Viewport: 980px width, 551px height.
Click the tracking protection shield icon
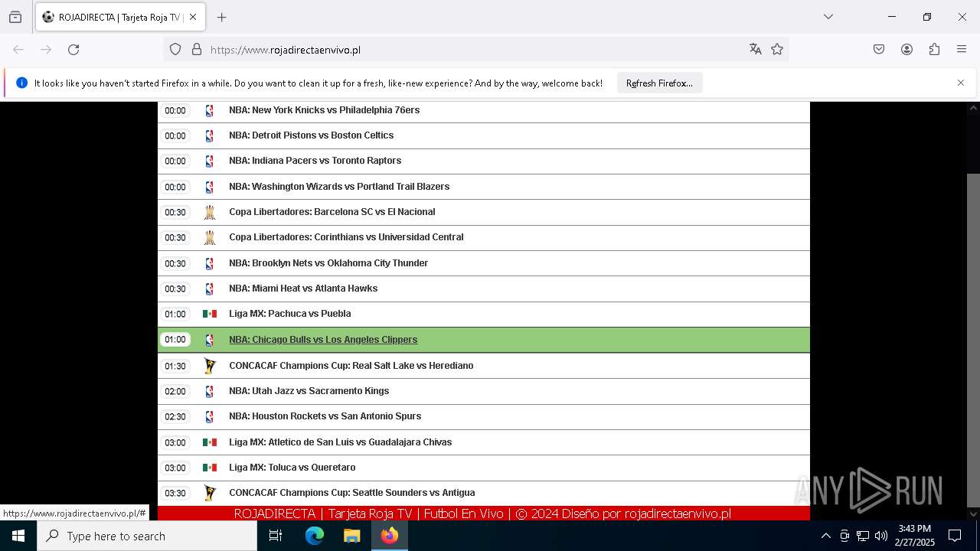[175, 50]
